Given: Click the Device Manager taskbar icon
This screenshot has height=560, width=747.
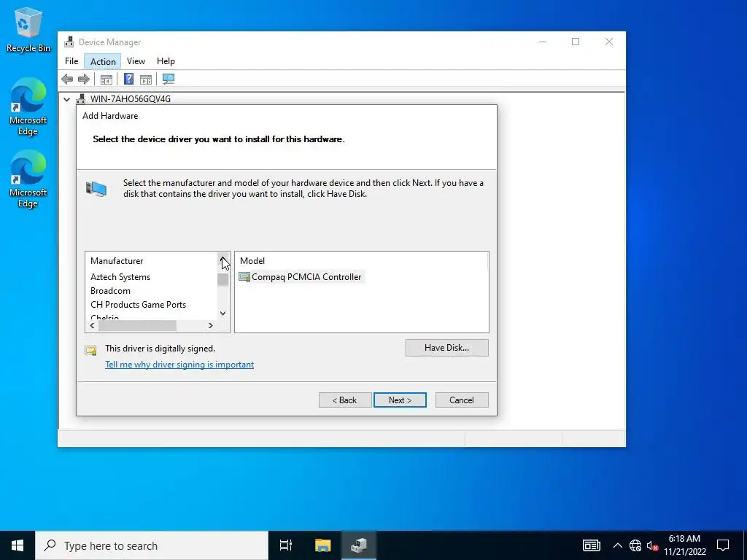Looking at the screenshot, I should pos(359,545).
